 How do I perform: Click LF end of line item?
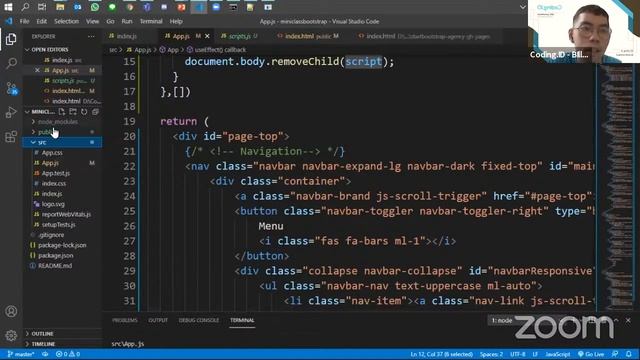[x=535, y=354]
